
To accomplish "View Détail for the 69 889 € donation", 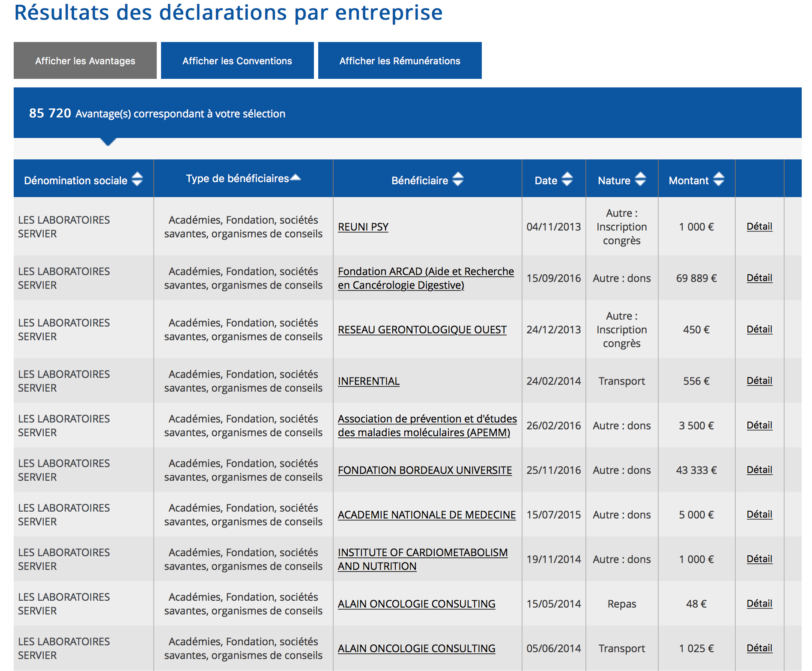I will click(x=759, y=278).
